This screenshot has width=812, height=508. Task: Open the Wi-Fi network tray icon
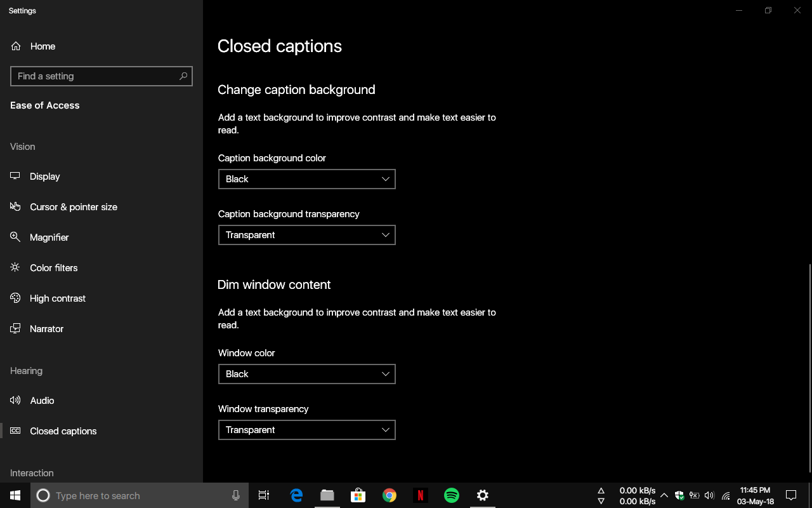point(726,495)
